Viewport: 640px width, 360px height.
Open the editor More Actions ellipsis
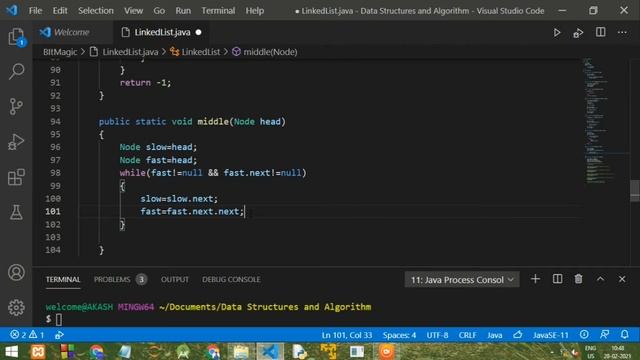pyautogui.click(x=622, y=32)
